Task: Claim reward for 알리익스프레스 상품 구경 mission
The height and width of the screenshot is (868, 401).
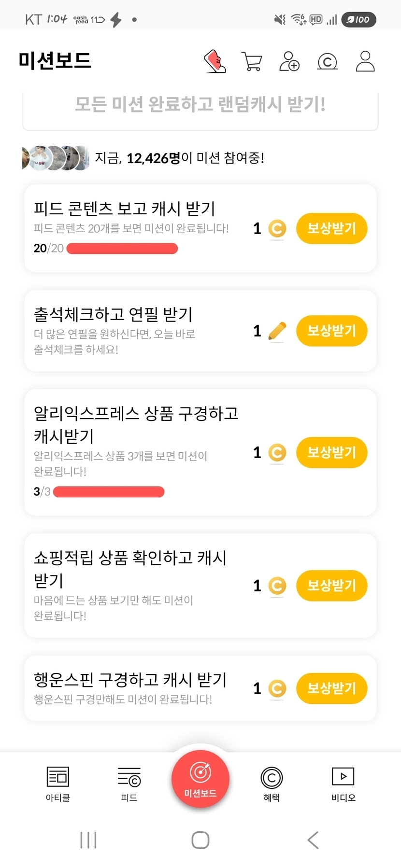Action: coord(331,452)
